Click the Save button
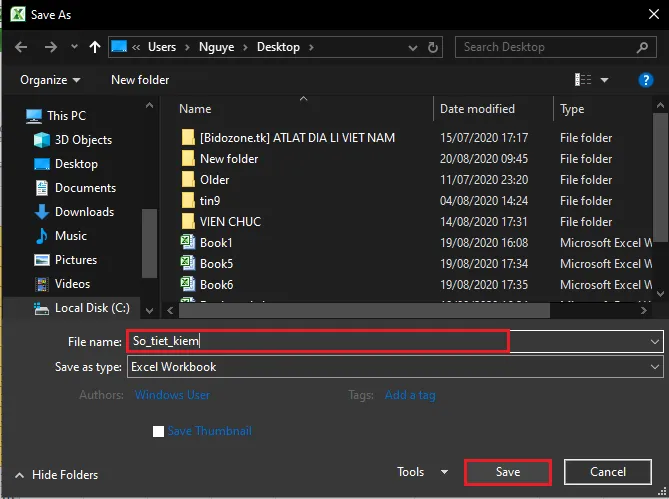 point(508,472)
